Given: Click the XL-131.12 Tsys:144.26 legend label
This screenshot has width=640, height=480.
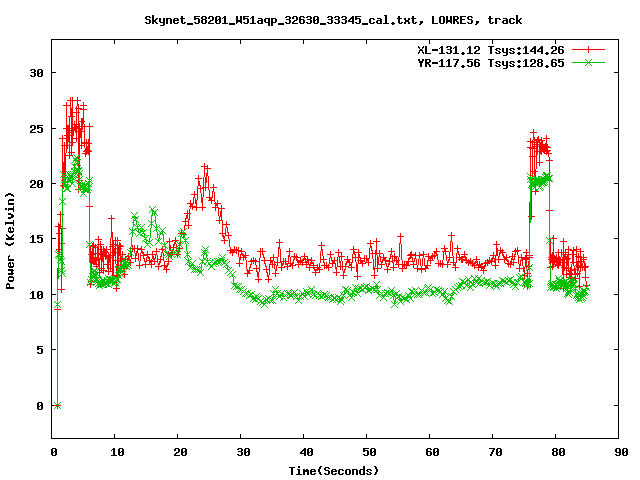Looking at the screenshot, I should (491, 50).
